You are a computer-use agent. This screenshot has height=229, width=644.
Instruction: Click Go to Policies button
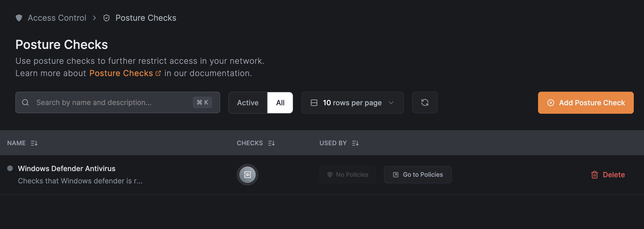coord(418,175)
